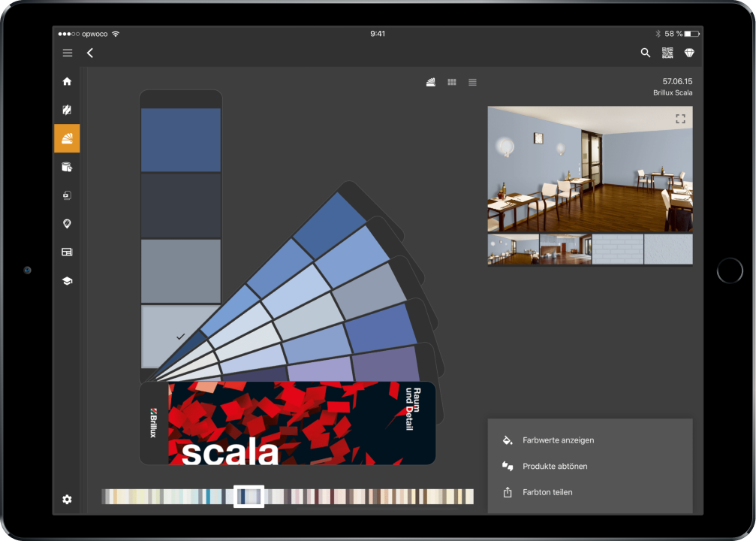Viewport: 756px width, 541px height.
Task: Switch to the grid view
Action: coord(452,83)
